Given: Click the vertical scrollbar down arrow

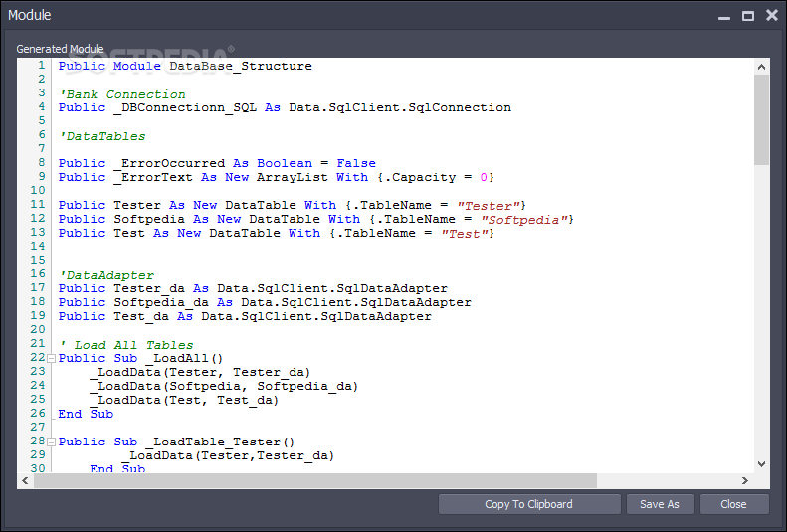Looking at the screenshot, I should click(761, 464).
